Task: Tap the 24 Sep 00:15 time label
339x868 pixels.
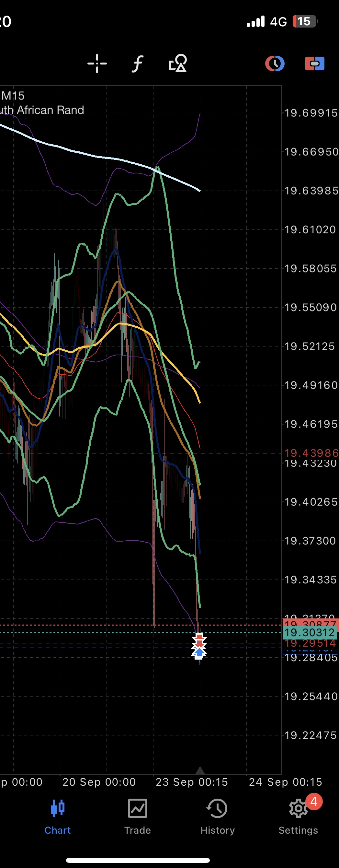Action: tap(286, 782)
